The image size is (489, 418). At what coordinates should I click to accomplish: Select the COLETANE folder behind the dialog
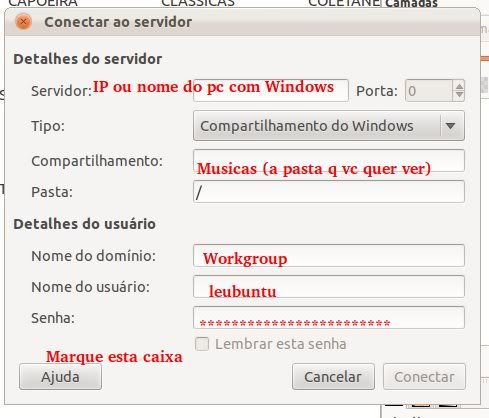[x=344, y=3]
